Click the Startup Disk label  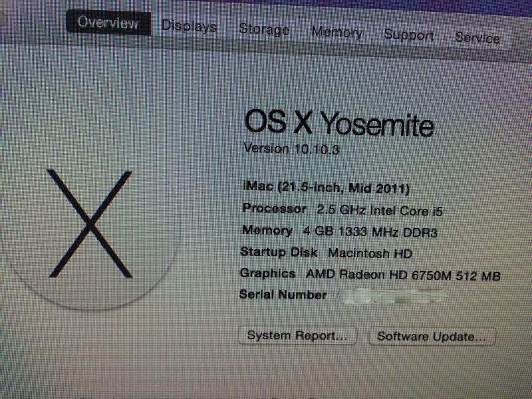[279, 252]
